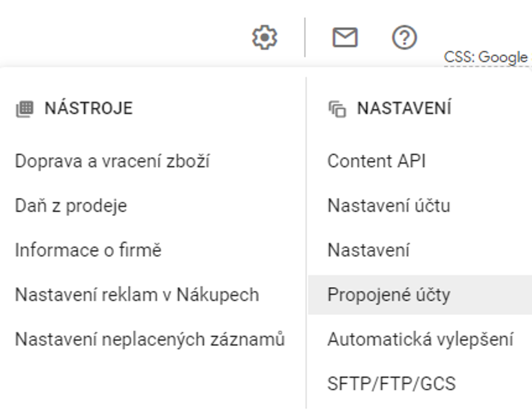Image resolution: width=532 pixels, height=411 pixels.
Task: Open the mail envelope icon
Action: pyautogui.click(x=345, y=37)
